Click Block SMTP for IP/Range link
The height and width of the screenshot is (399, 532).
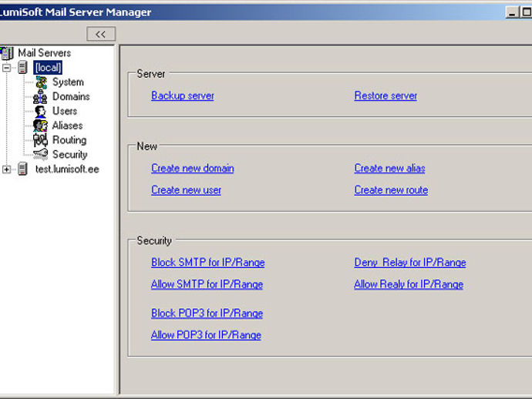click(x=208, y=263)
